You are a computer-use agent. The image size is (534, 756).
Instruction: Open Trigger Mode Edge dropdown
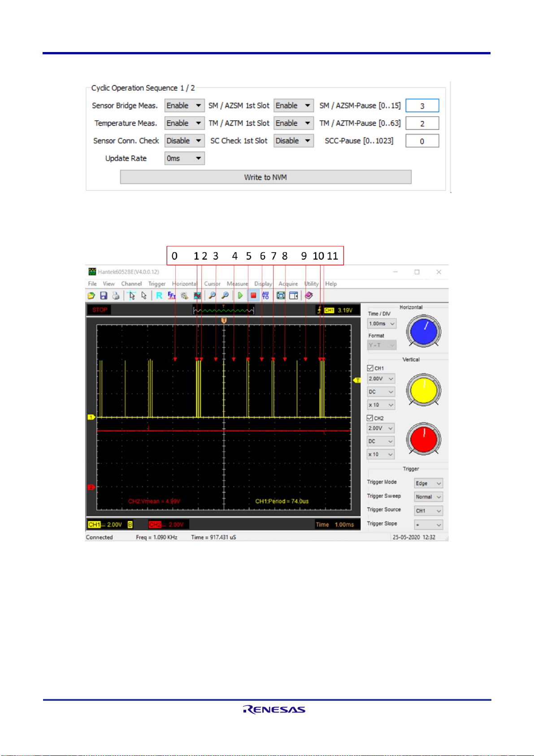pyautogui.click(x=429, y=483)
